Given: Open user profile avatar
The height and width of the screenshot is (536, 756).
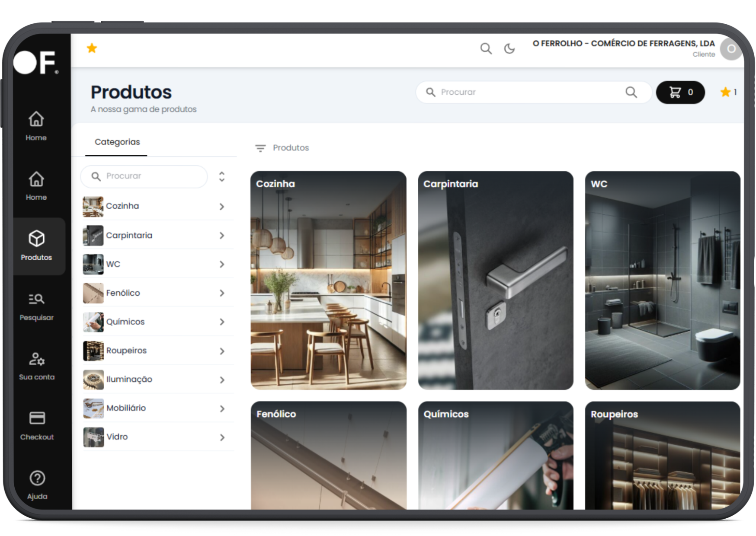Looking at the screenshot, I should (x=730, y=49).
